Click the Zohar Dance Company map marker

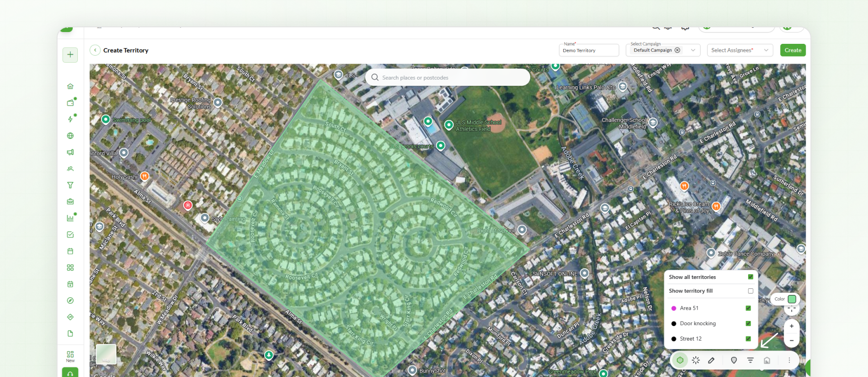point(711,253)
